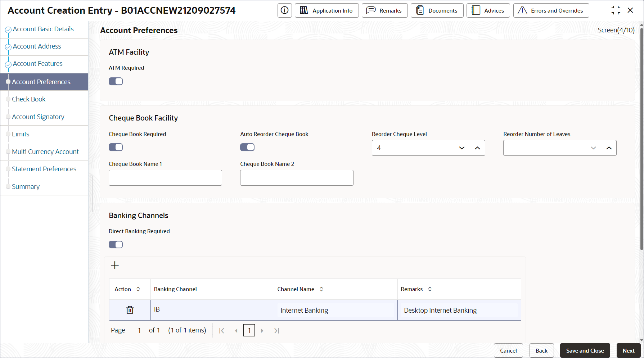This screenshot has height=358, width=644.
Task: Click Desktop Internet Banking remarks cell
Action: [459, 310]
